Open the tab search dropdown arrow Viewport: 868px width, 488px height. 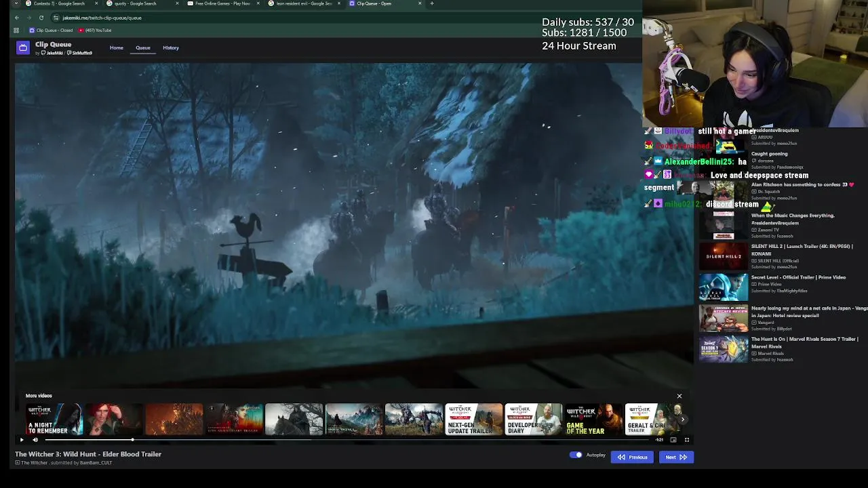16,3
